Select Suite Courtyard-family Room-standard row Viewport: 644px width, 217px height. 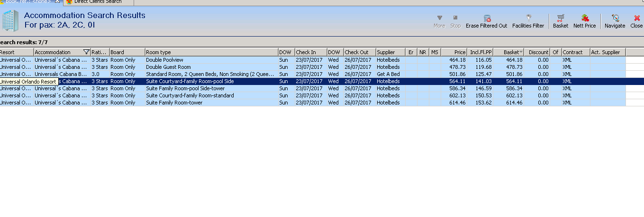[322, 95]
